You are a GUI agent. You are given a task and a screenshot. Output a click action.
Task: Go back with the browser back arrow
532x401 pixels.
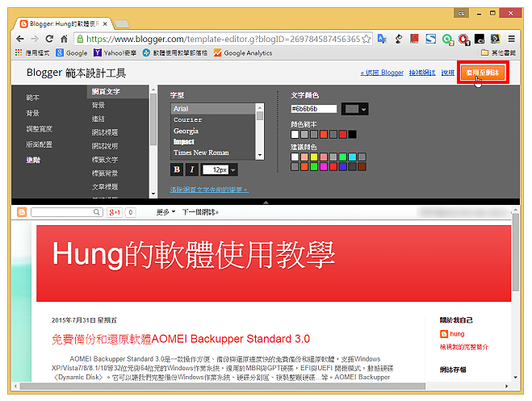(20, 39)
